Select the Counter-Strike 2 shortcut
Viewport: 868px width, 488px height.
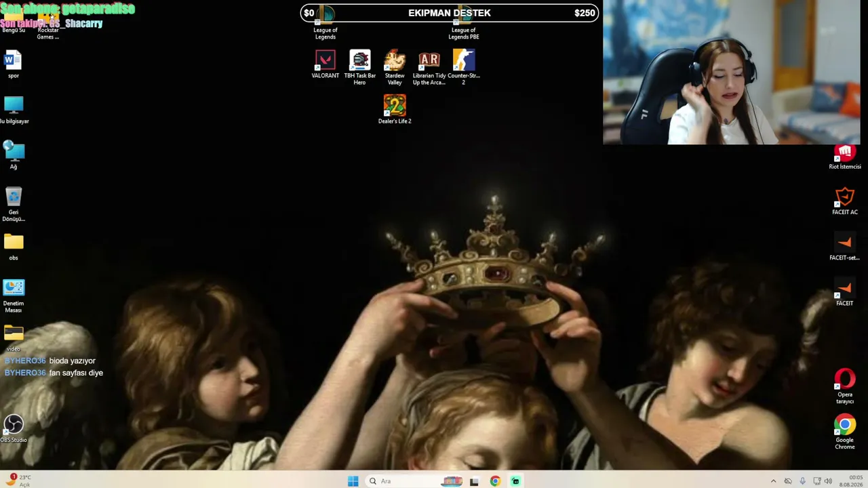coord(464,68)
